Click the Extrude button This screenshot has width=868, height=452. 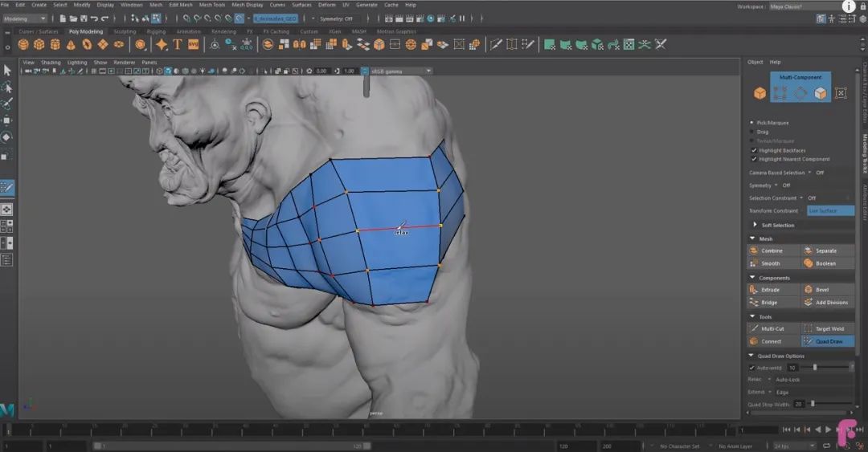pos(773,289)
